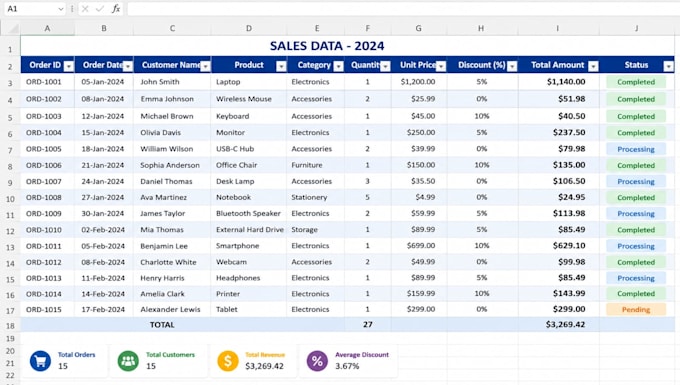Open the Category filter dropdown
Viewport: 680px width, 385px height.
click(338, 66)
